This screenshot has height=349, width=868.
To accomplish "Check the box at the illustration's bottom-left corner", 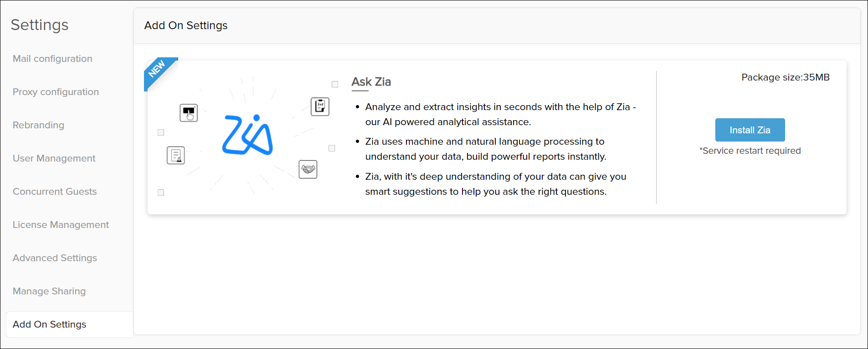I will coord(160,192).
